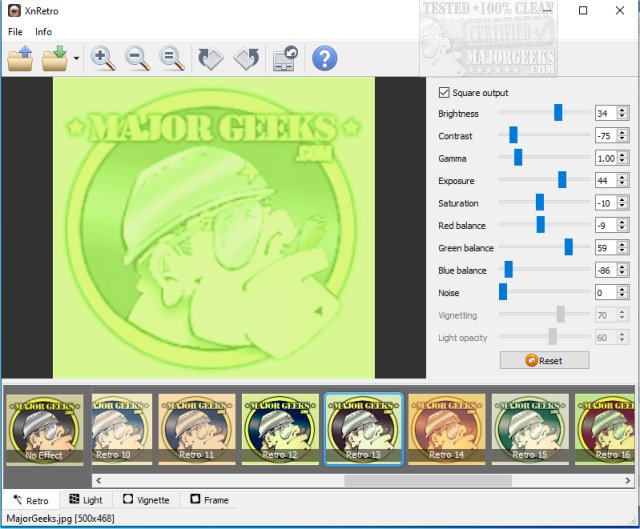640x529 pixels.
Task: Fit zoom with magnifier equals icon
Action: [x=171, y=58]
